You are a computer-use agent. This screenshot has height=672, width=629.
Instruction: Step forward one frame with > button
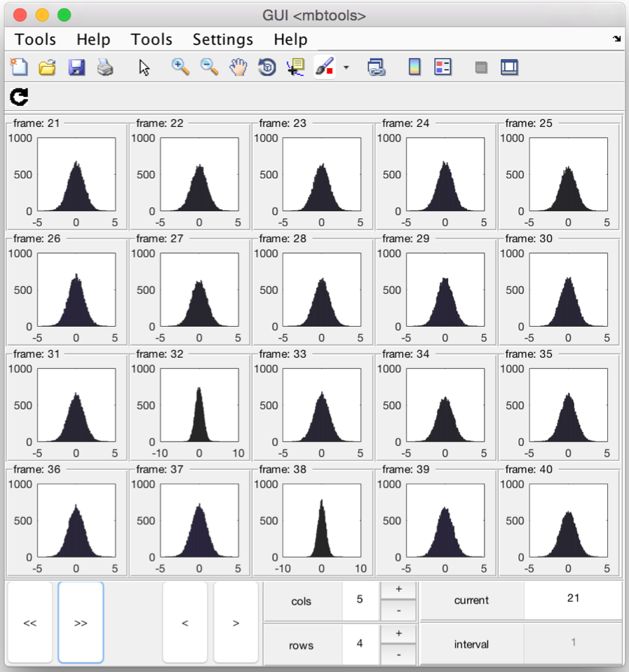pyautogui.click(x=236, y=622)
